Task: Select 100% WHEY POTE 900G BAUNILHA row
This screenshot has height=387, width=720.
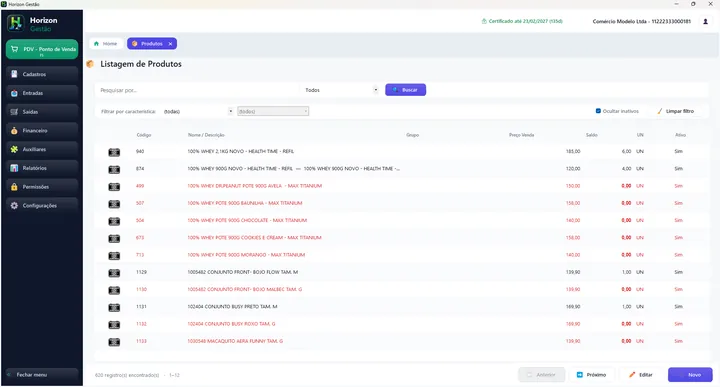Action: pos(401,203)
